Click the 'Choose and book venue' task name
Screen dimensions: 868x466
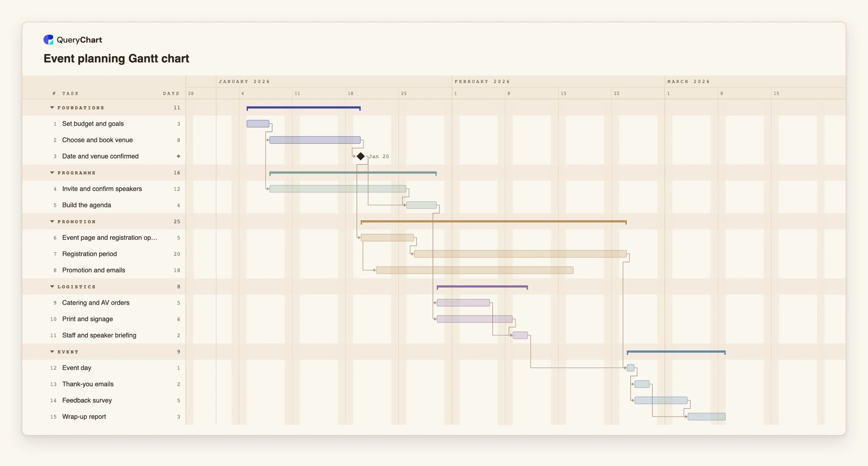point(97,140)
